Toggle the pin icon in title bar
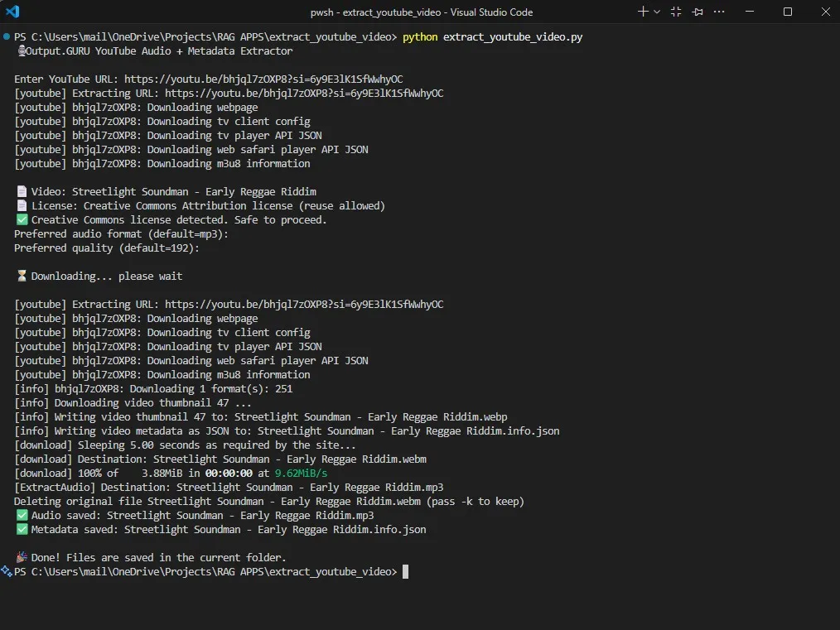Viewport: 840px width, 630px height. (698, 12)
